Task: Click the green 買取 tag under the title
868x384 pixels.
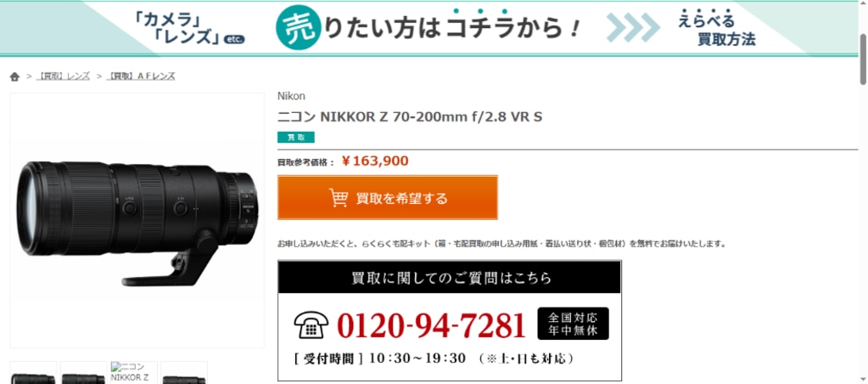Action: (296, 138)
